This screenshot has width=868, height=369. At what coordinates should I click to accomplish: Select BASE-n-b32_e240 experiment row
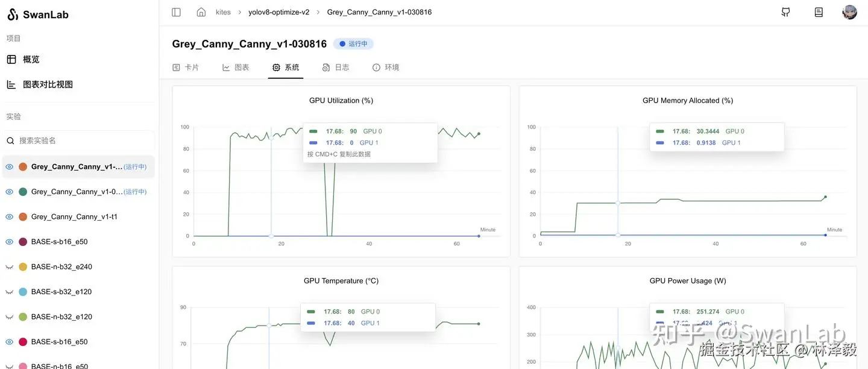coord(78,267)
